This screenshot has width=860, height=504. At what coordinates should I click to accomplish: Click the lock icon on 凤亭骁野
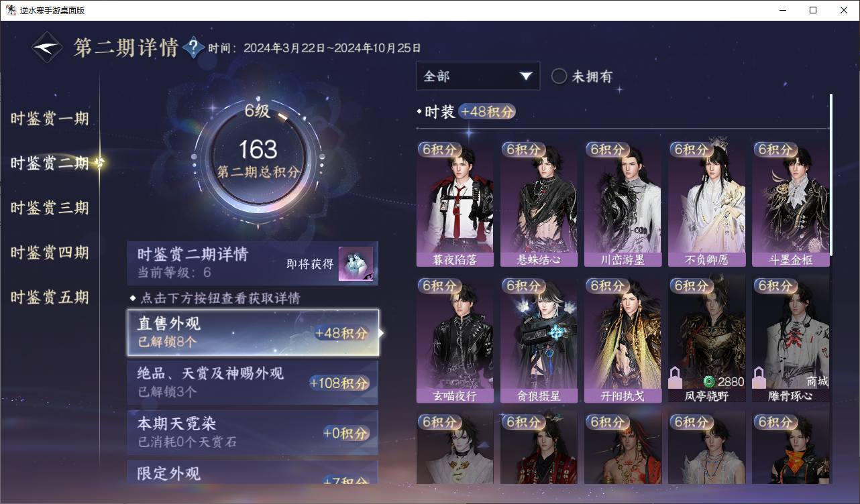pos(676,377)
